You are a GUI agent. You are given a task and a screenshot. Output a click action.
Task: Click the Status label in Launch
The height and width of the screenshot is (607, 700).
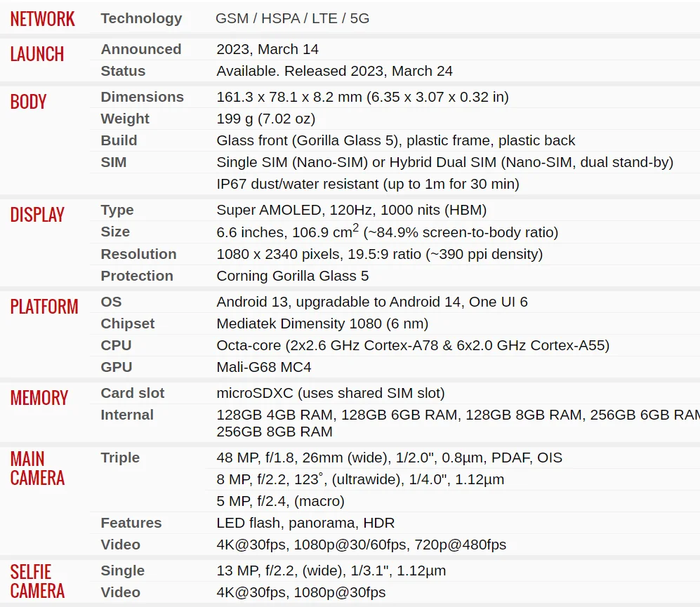[123, 71]
